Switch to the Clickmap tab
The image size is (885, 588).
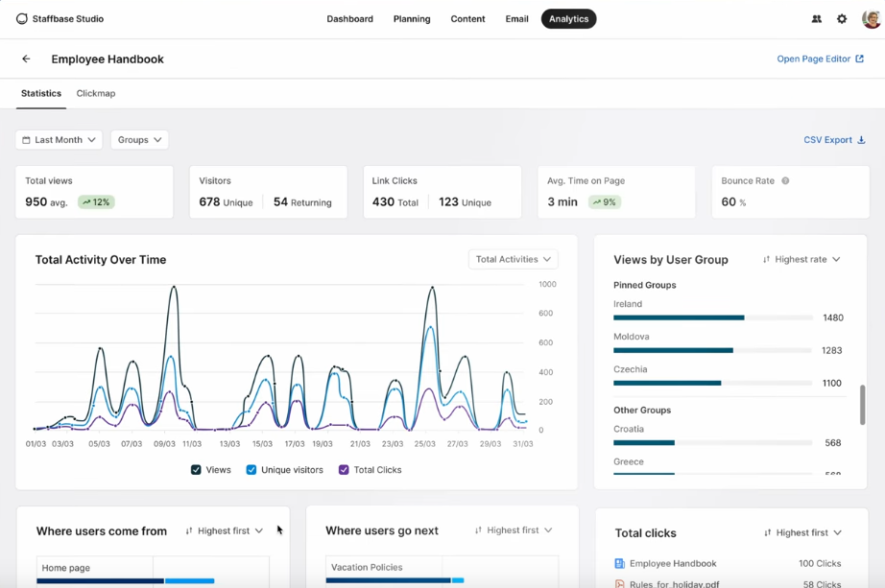[x=96, y=93]
